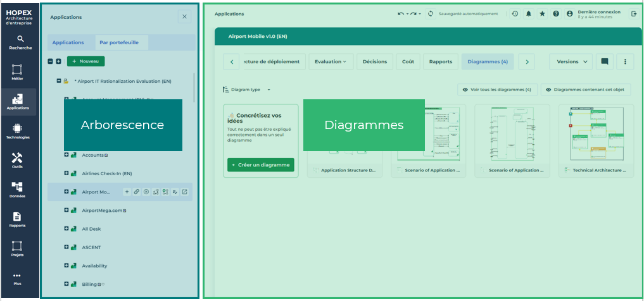The width and height of the screenshot is (644, 301).
Task: Click the green Nouveau button
Action: [x=85, y=61]
